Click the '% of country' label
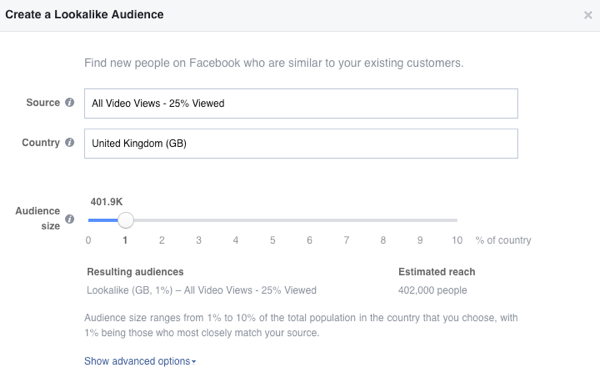The width and height of the screenshot is (600, 383). coord(503,240)
